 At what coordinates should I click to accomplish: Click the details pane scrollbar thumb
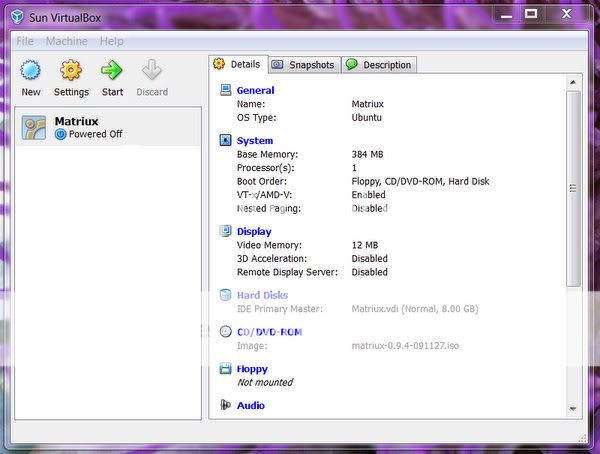[573, 188]
